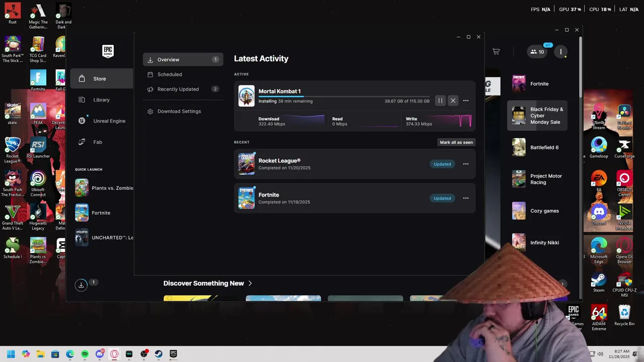Open Steam from taskbar
The image size is (644, 362).
(x=158, y=354)
